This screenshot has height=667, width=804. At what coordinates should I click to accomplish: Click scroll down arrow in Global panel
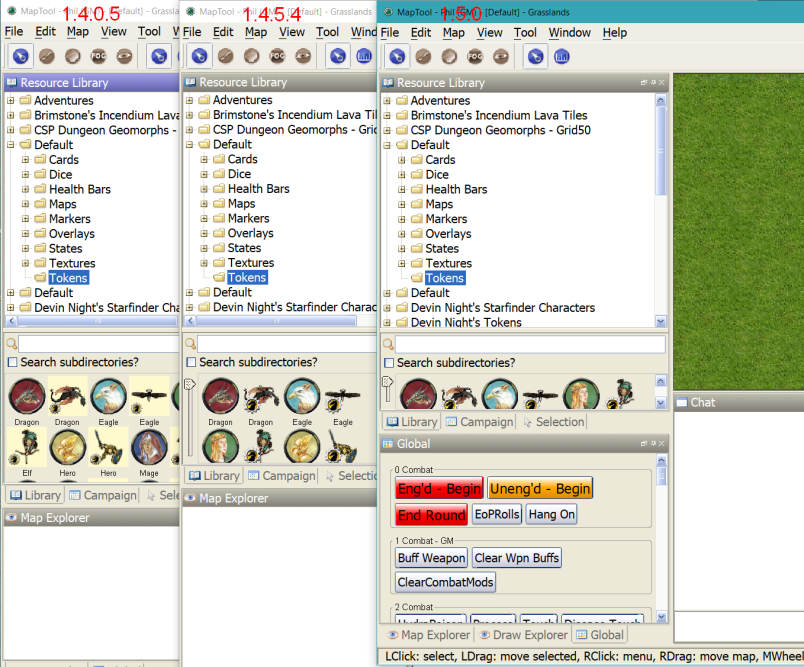661,617
